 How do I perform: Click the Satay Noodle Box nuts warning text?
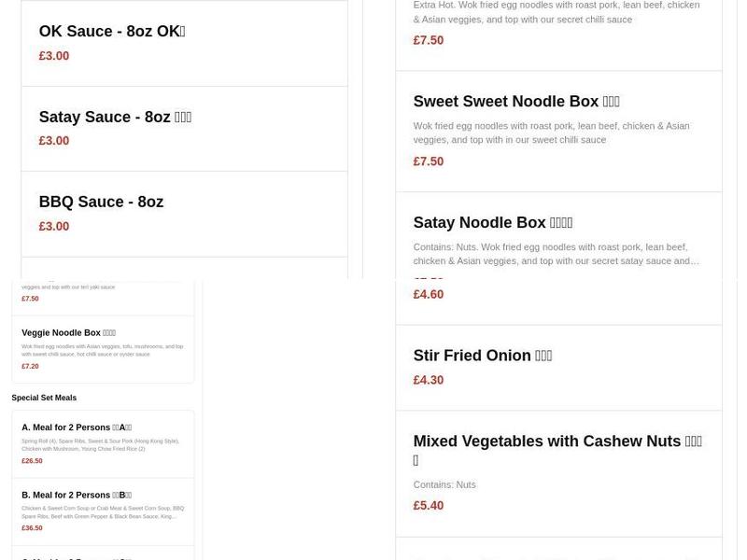pyautogui.click(x=556, y=255)
